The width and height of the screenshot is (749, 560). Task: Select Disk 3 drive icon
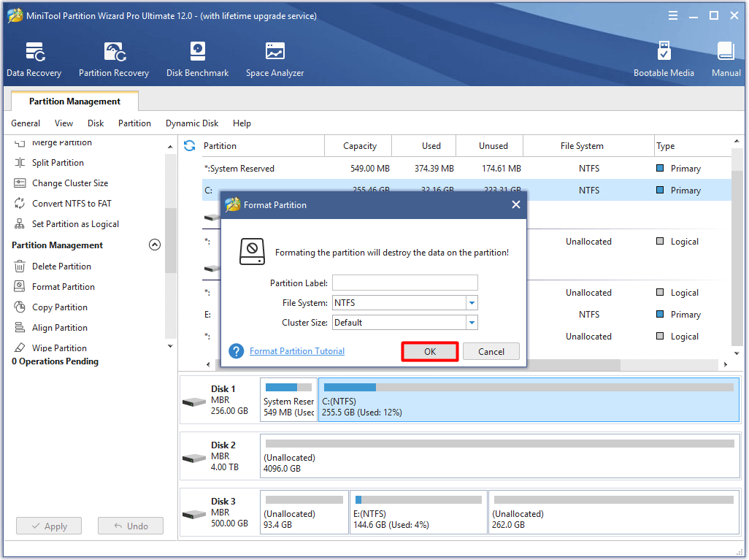point(194,514)
